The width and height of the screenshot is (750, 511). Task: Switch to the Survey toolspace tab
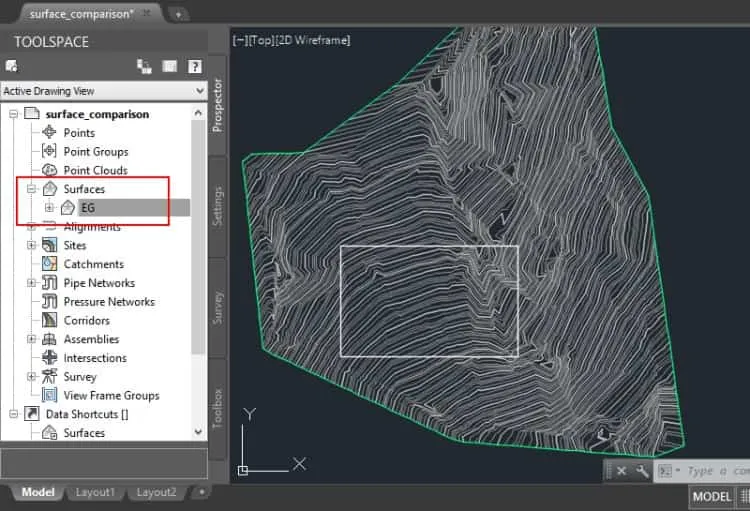pyautogui.click(x=218, y=308)
